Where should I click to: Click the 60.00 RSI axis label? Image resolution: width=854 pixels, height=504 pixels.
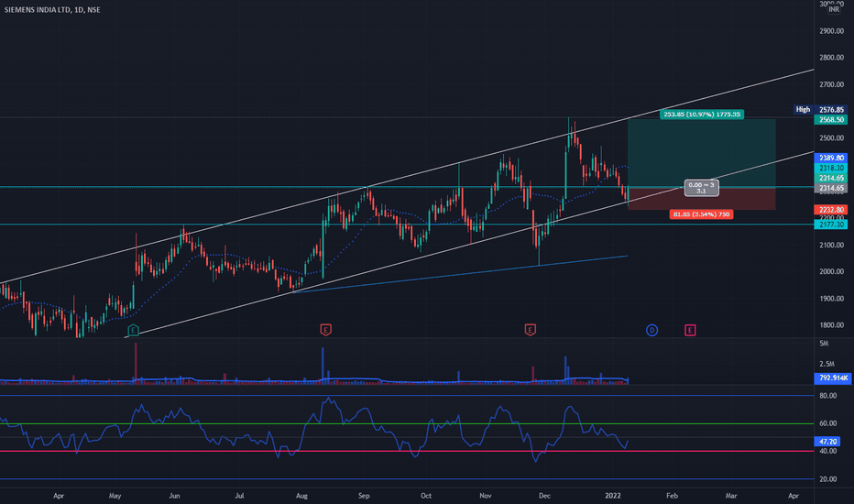[x=827, y=423]
